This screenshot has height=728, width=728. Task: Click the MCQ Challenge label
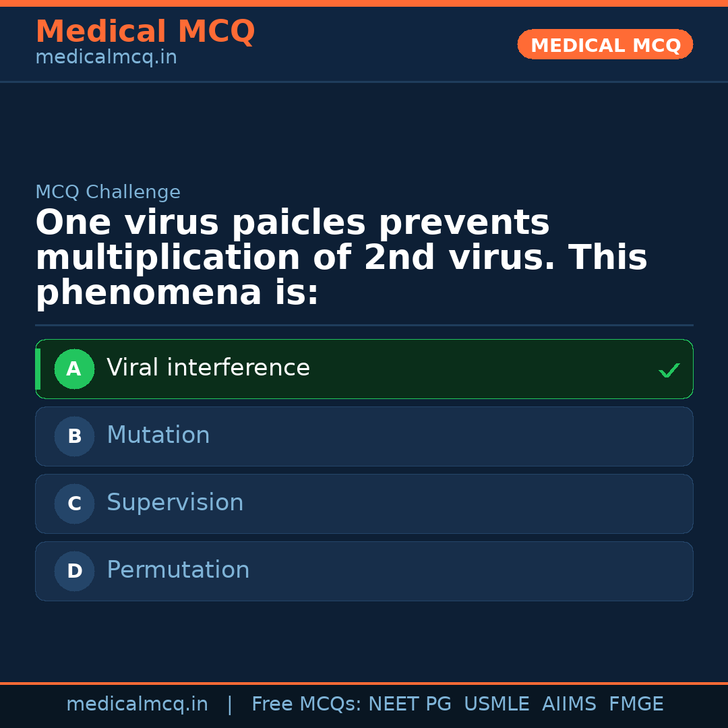[108, 192]
